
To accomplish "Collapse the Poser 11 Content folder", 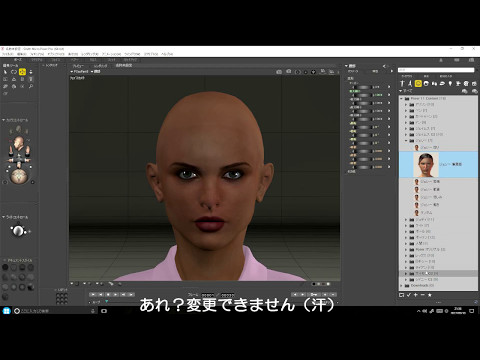I will (401, 99).
